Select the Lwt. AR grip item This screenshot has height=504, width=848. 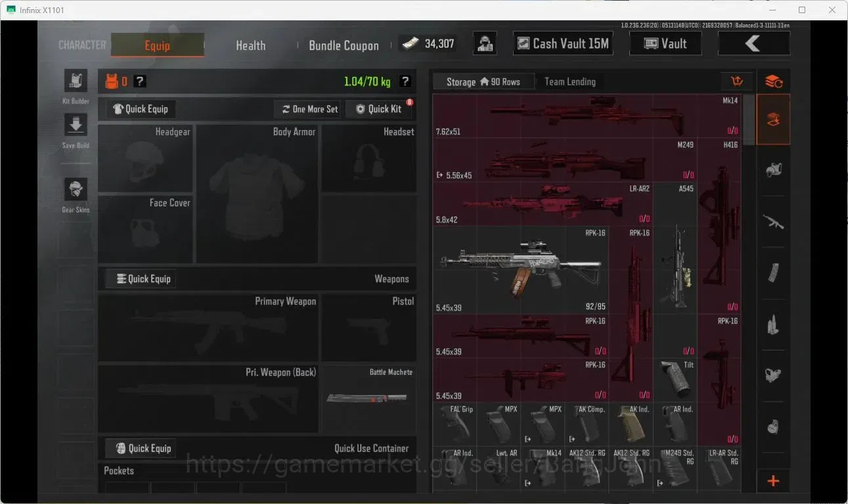[499, 469]
